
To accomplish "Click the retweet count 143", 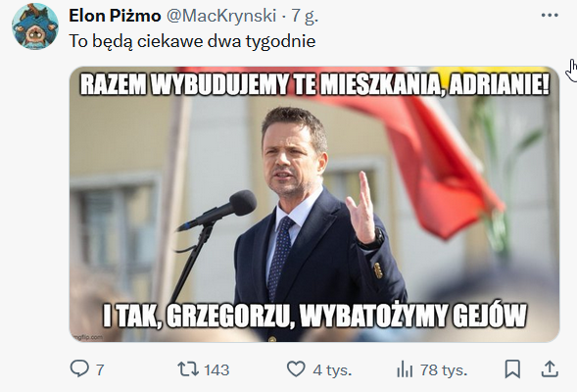I will 216,369.
